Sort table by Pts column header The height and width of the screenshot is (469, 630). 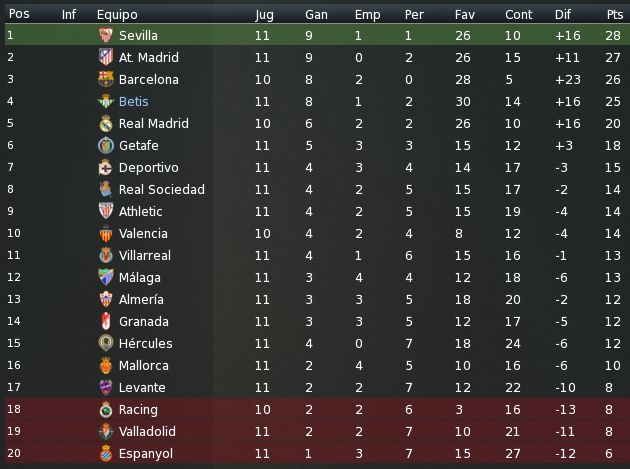[x=615, y=14]
